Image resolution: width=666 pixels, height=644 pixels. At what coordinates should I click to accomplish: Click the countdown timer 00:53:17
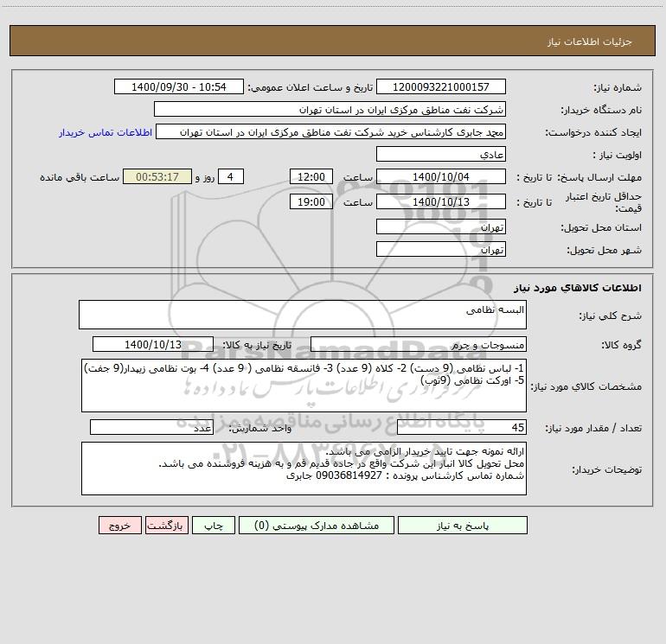[157, 176]
